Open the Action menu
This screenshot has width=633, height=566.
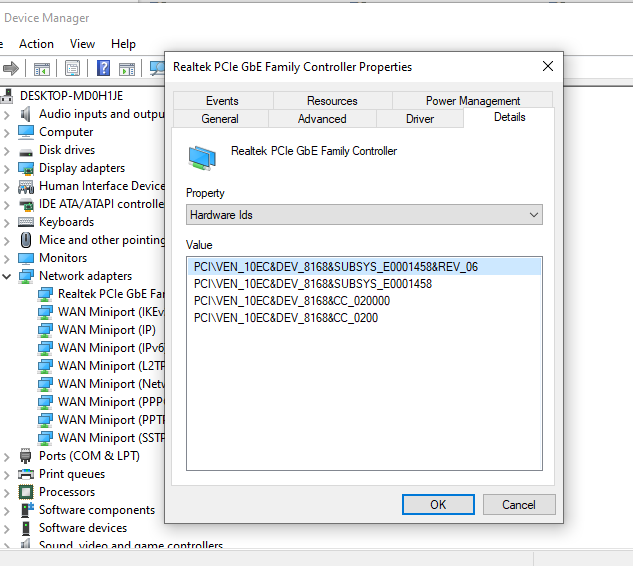pos(36,44)
